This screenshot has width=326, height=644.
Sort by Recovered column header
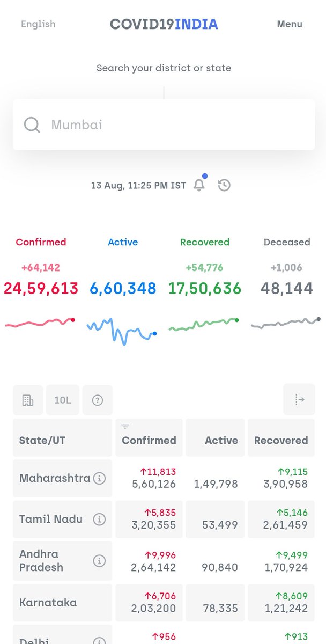click(281, 437)
